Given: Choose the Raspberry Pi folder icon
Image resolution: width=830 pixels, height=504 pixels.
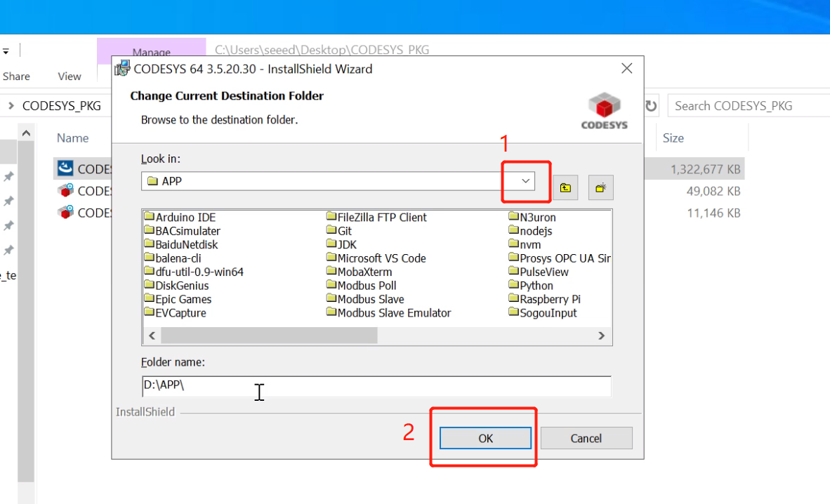Looking at the screenshot, I should pyautogui.click(x=513, y=299).
